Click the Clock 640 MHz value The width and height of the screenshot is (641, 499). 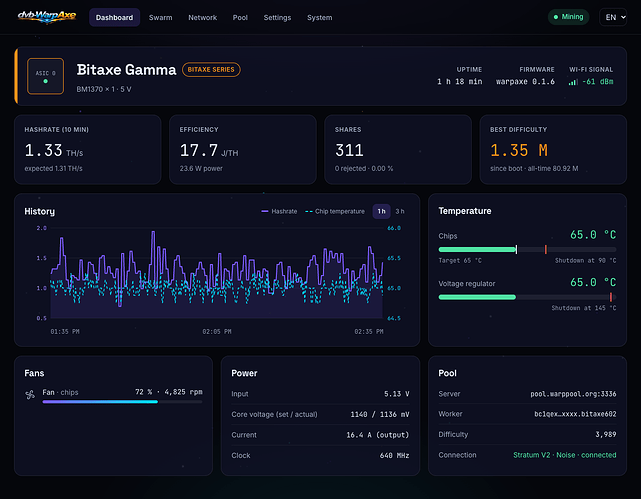tap(394, 455)
